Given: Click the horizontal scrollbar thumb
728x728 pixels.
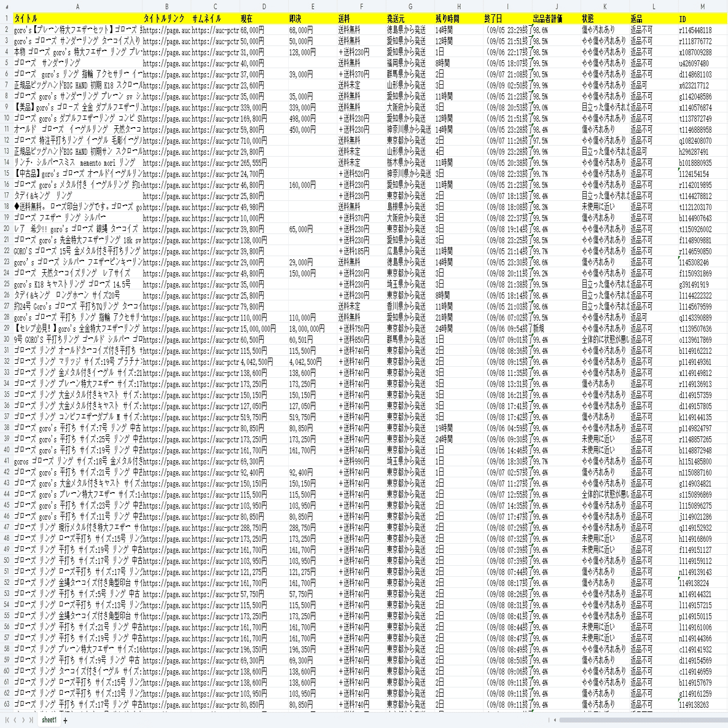Looking at the screenshot, I should [x=643, y=720].
